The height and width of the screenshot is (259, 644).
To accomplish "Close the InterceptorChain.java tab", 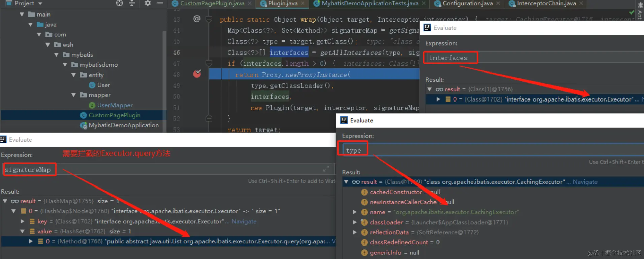I will (581, 3).
